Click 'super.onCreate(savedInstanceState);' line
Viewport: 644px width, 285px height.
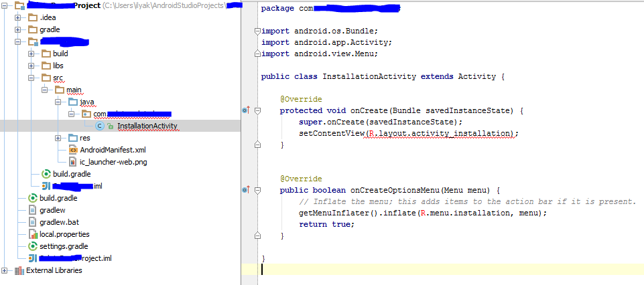tap(381, 122)
